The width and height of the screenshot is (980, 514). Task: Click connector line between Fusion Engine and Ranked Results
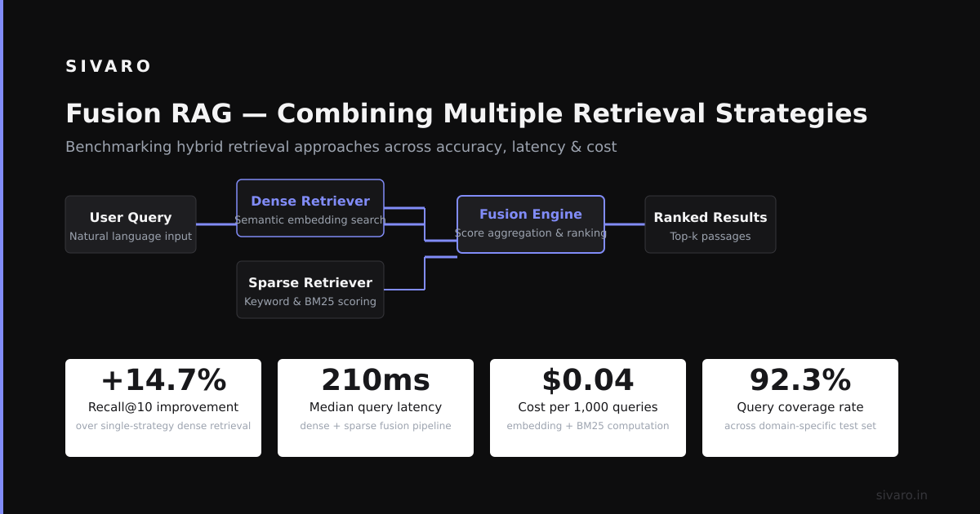625,224
